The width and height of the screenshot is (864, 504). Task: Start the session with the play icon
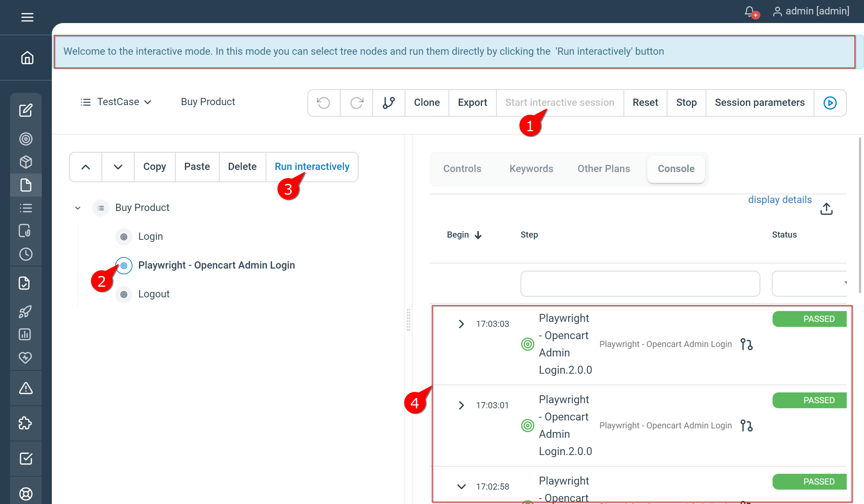[x=829, y=103]
